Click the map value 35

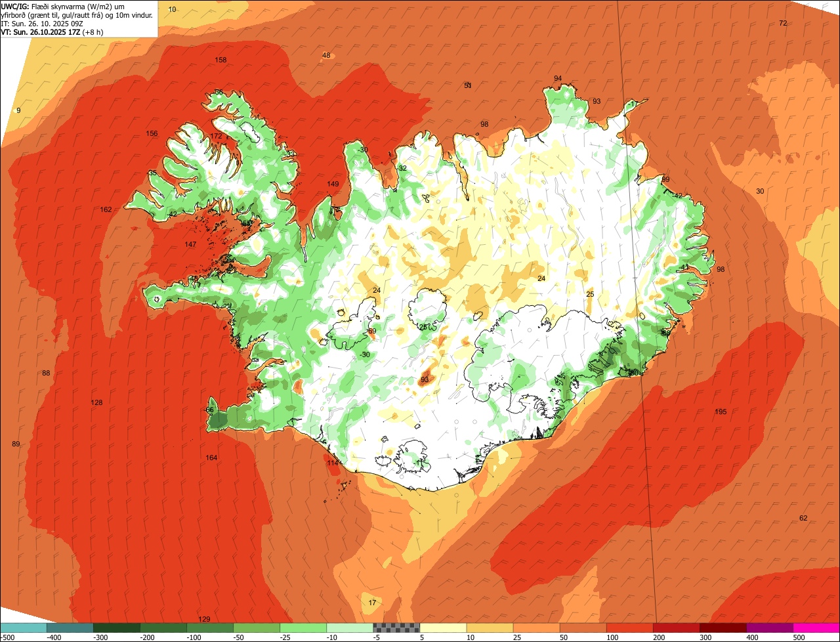pyautogui.click(x=152, y=173)
